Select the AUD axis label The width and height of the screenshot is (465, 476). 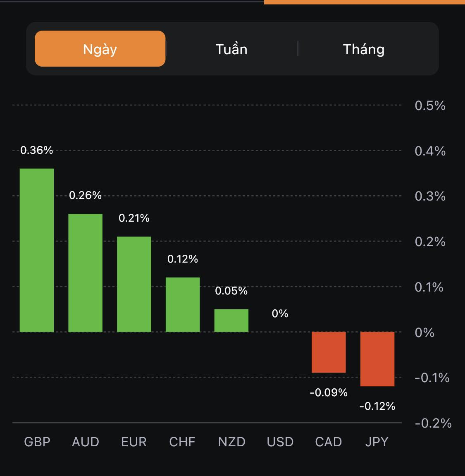[86, 442]
